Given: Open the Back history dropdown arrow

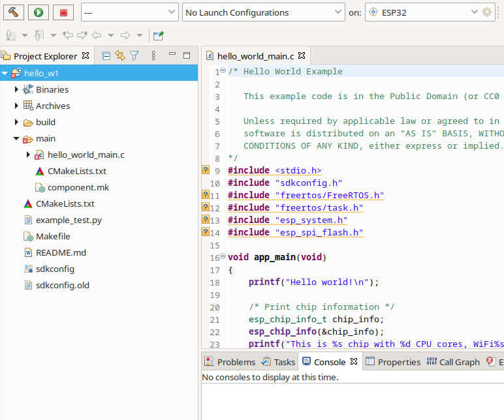Looking at the screenshot, I should click(x=111, y=35).
